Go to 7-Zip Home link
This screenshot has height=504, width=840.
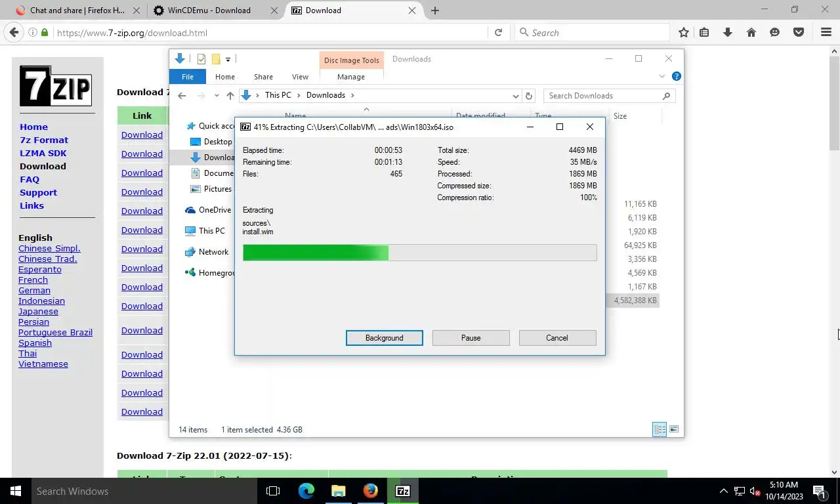click(33, 127)
